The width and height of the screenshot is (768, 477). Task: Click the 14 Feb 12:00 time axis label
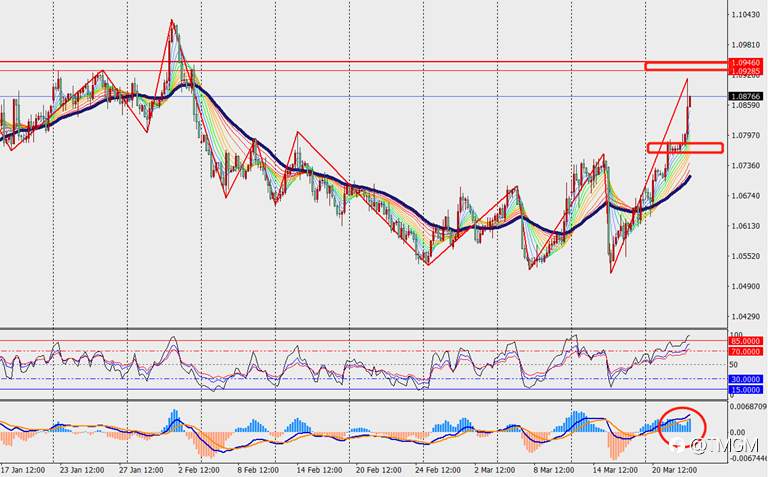click(x=318, y=470)
